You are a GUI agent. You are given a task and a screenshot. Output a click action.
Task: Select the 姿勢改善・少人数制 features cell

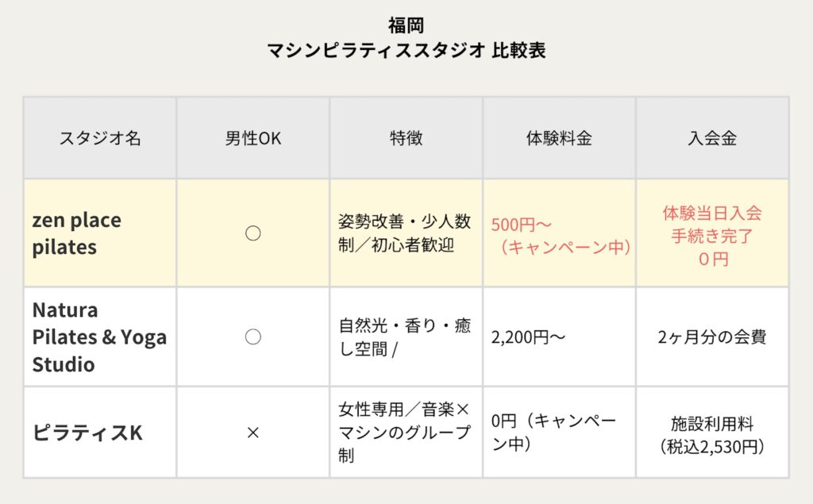405,233
